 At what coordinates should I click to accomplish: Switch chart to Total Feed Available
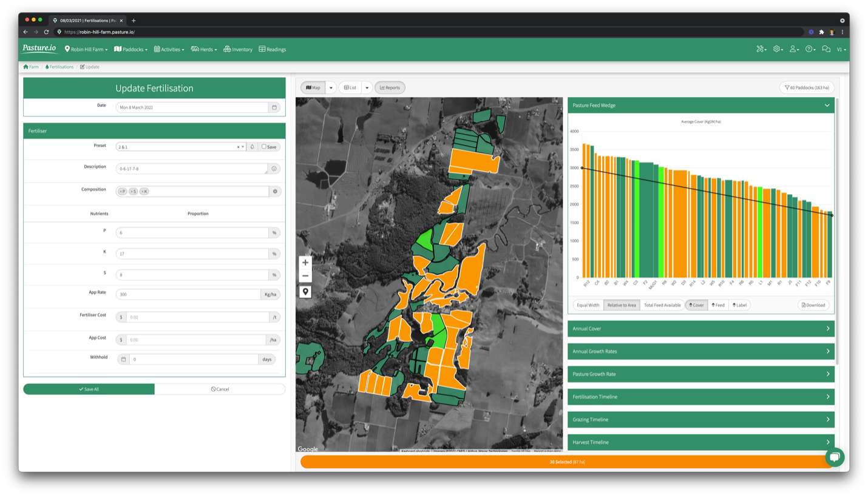tap(662, 305)
